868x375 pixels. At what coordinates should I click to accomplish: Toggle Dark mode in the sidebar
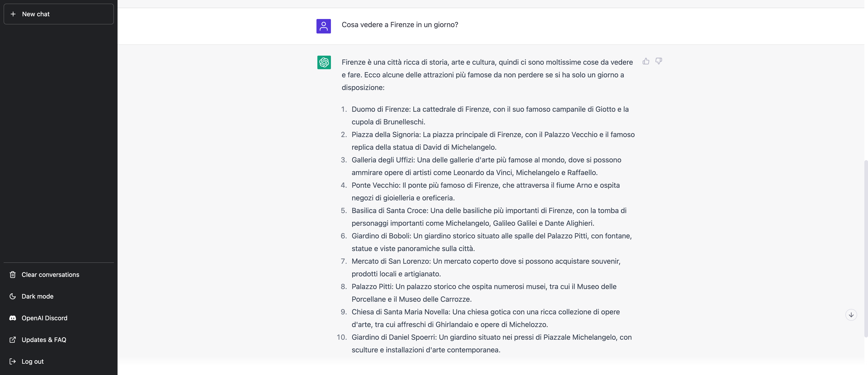point(59,296)
